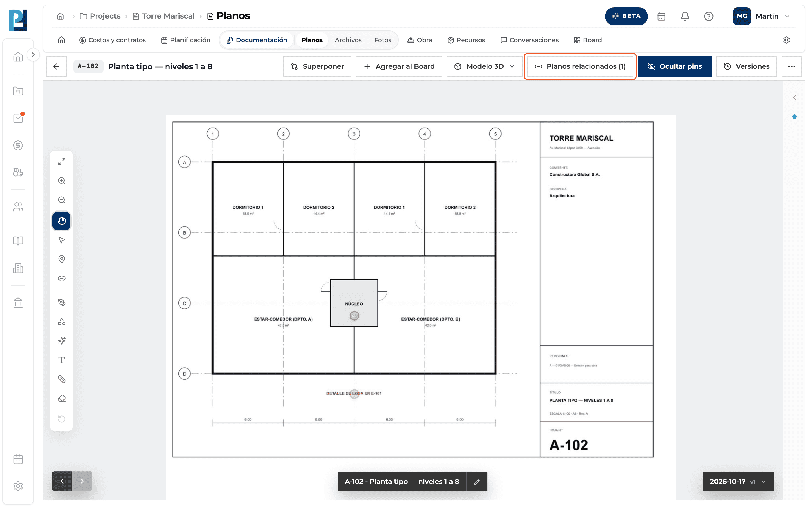Viewport: 812px width, 507px height.
Task: Switch to the arrow selection pointer tool
Action: [61, 240]
